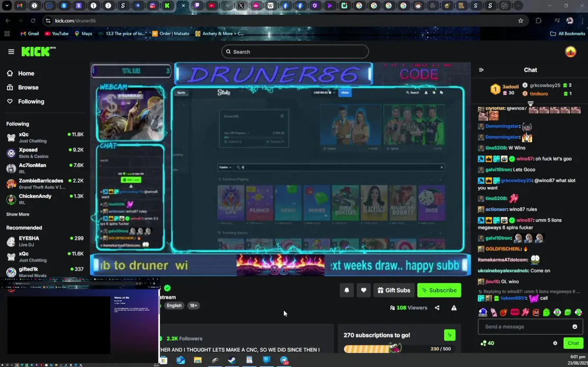Screen dimensions: 588x367
Task: Expand Show More in Following list
Action: [x=18, y=214]
